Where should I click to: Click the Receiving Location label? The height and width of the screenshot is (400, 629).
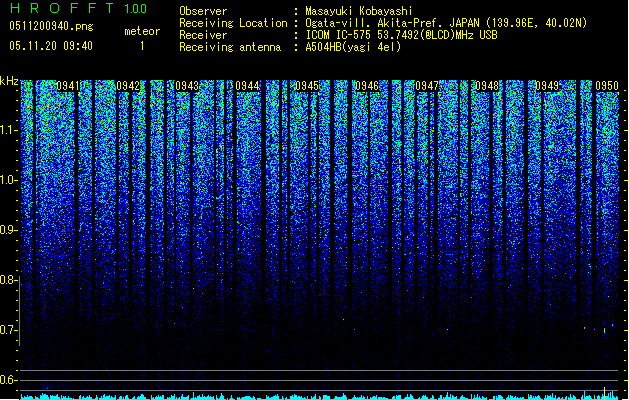coord(233,23)
